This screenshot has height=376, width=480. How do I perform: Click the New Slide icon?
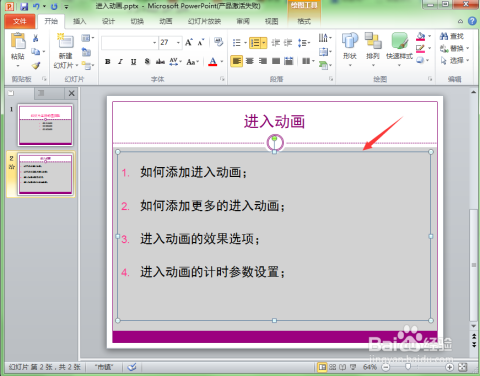click(x=65, y=41)
